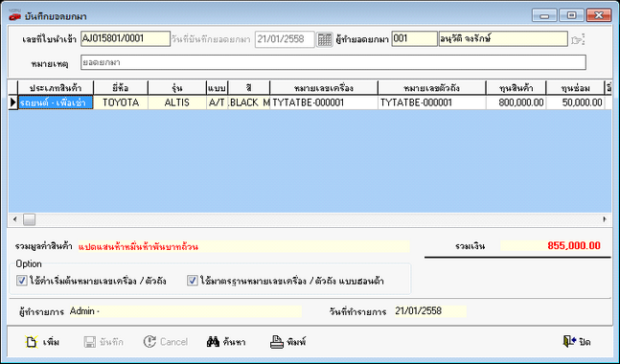Click the pointing-hand lookup icon beside employee name
This screenshot has height=364, width=620.
(x=578, y=39)
